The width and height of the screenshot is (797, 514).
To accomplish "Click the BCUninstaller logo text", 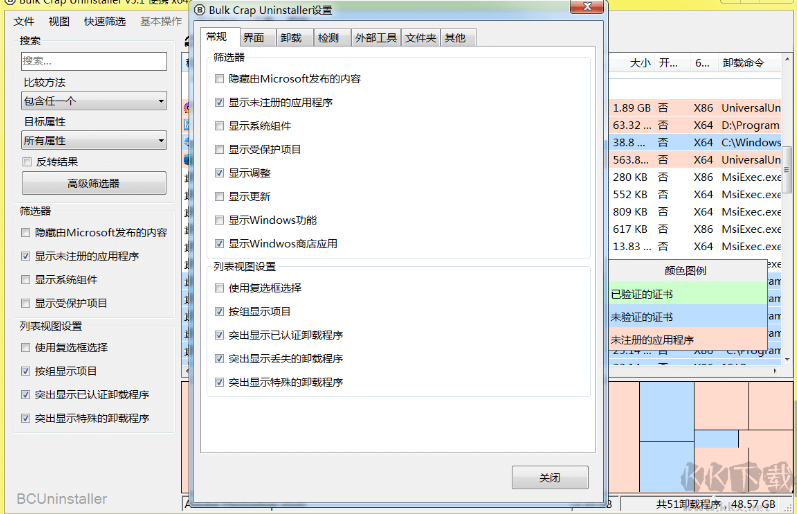I will [62, 499].
